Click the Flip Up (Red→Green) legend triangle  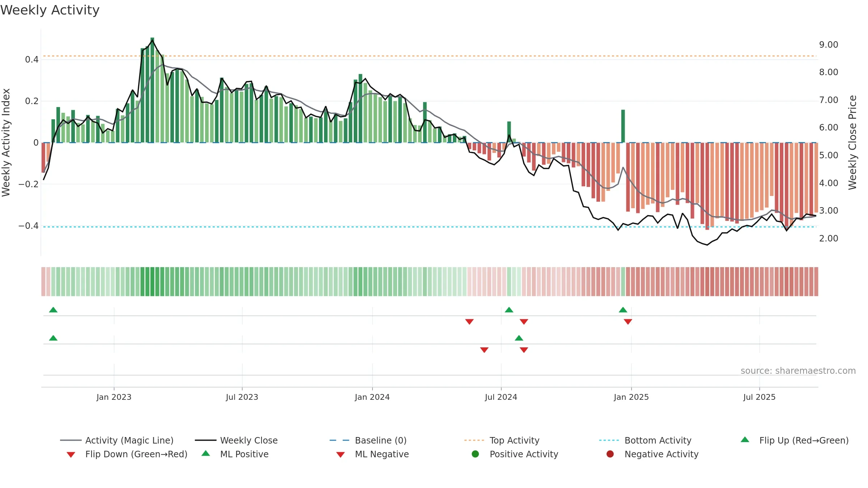pos(745,440)
